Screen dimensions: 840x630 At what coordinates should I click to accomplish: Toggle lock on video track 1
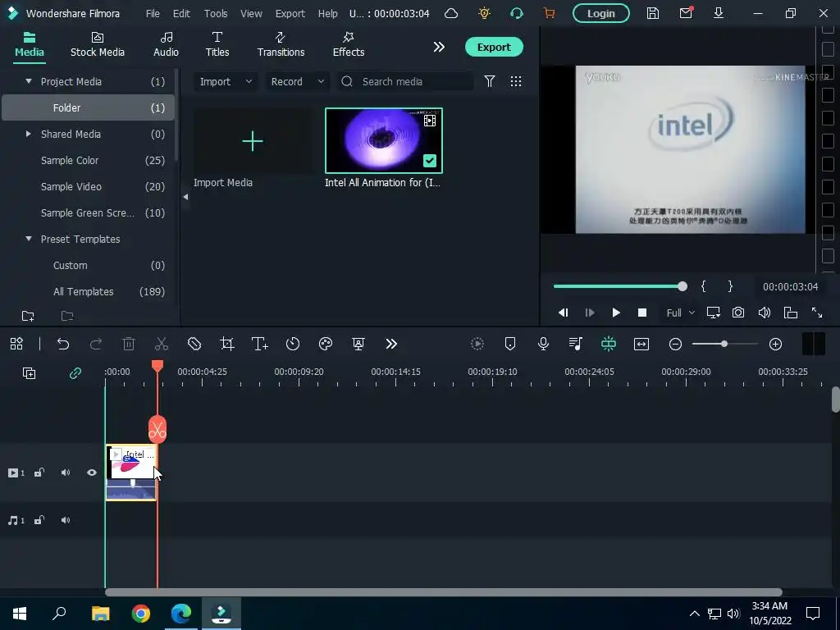(39, 472)
